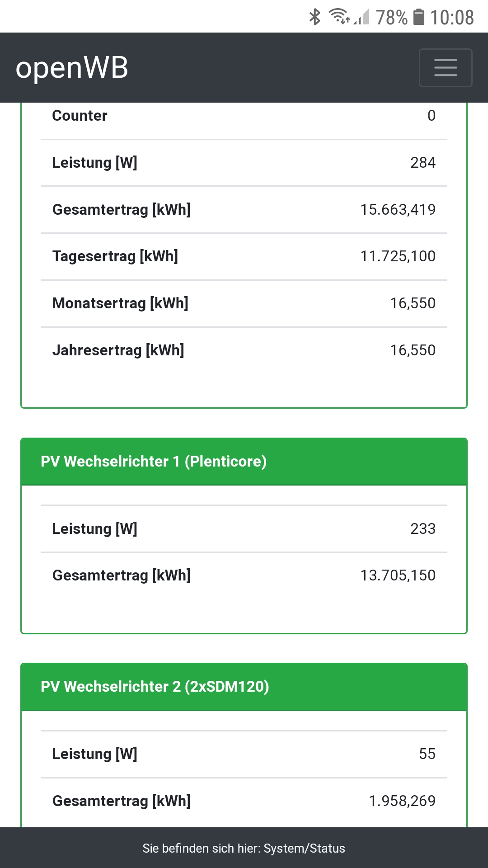
Task: Click Gesamtertrag value 15.663,419
Action: pos(398,210)
